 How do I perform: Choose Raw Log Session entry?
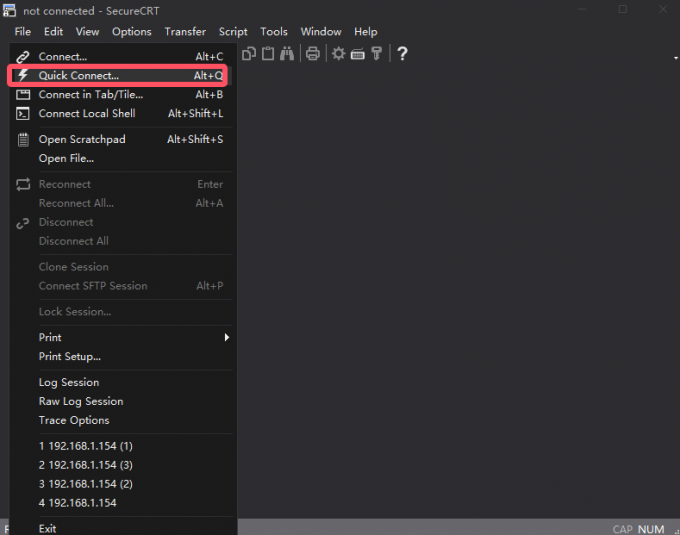[x=121, y=401]
